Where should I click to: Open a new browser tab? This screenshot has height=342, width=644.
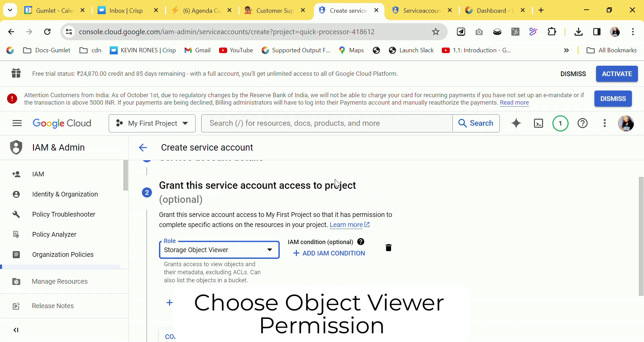[541, 10]
